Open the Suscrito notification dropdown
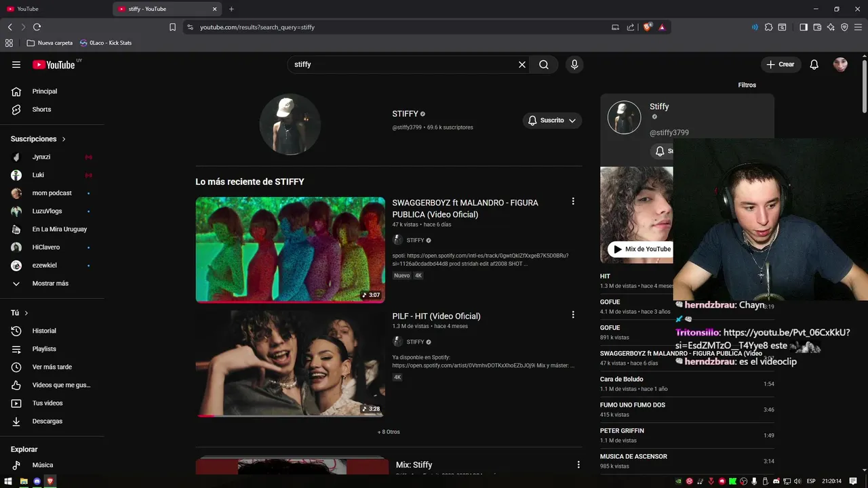 tap(552, 120)
